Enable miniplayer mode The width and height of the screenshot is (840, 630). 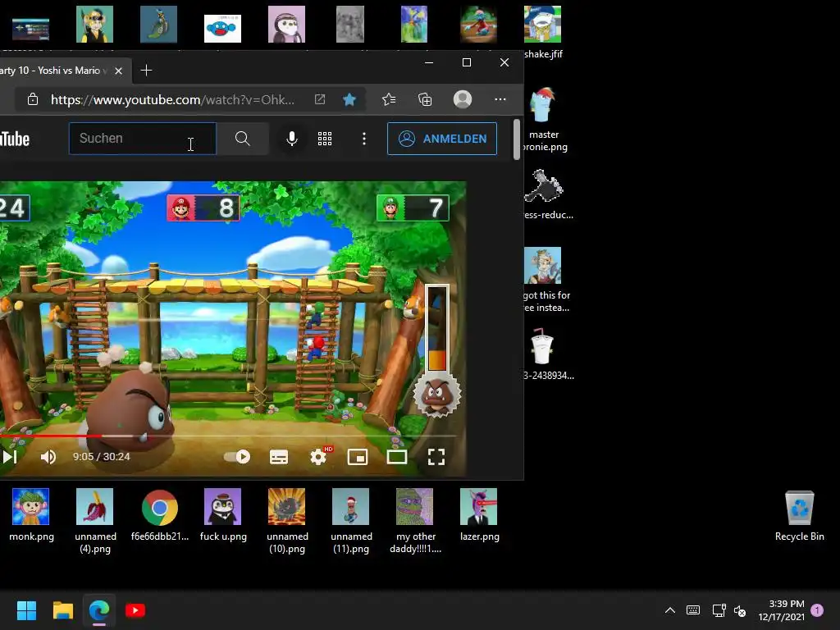358,456
